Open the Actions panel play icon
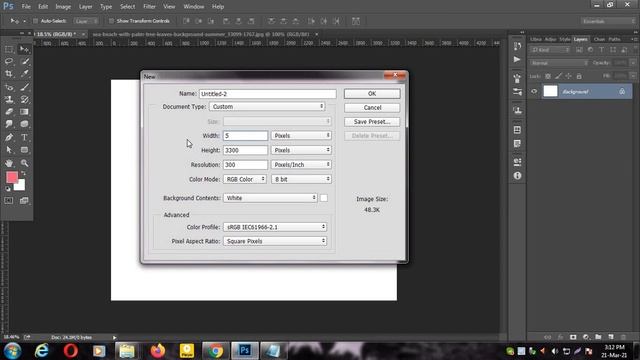 (517, 60)
